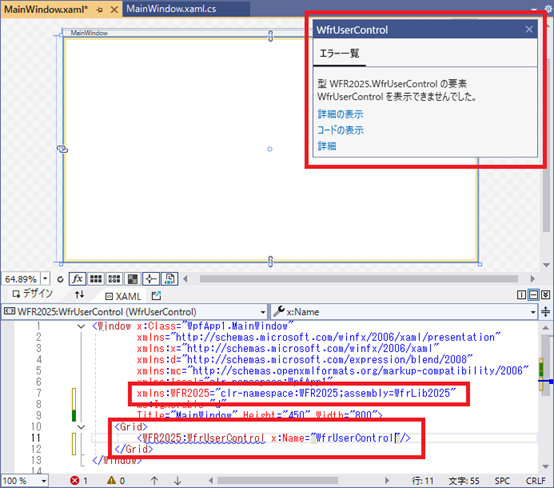
Task: Click designer vertical scroll down arrow
Action: pos(546,265)
